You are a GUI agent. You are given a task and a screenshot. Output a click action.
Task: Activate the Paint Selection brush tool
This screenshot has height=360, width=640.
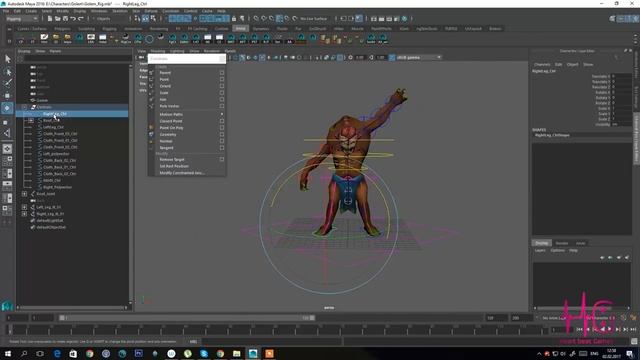click(7, 84)
